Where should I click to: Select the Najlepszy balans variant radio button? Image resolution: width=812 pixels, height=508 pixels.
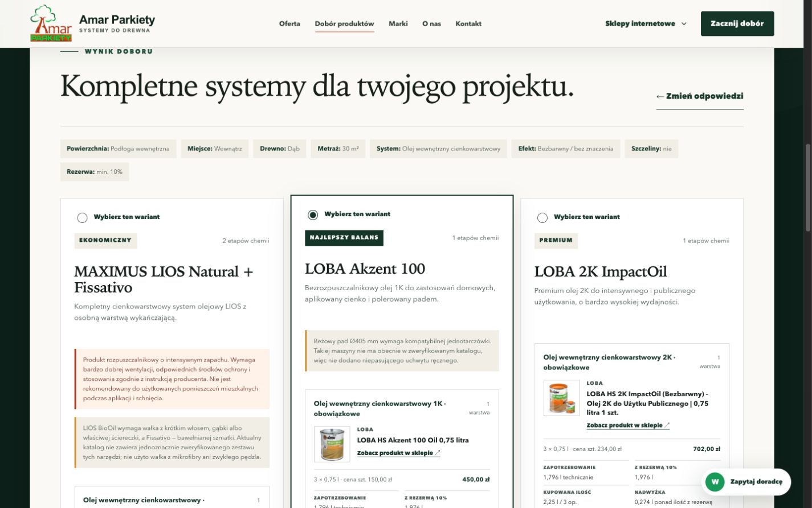[x=313, y=214]
